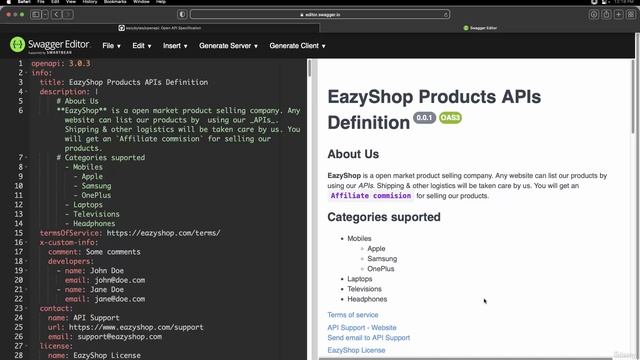The image size is (640, 360).
Task: Open the macOS History menu
Action: 90,2
